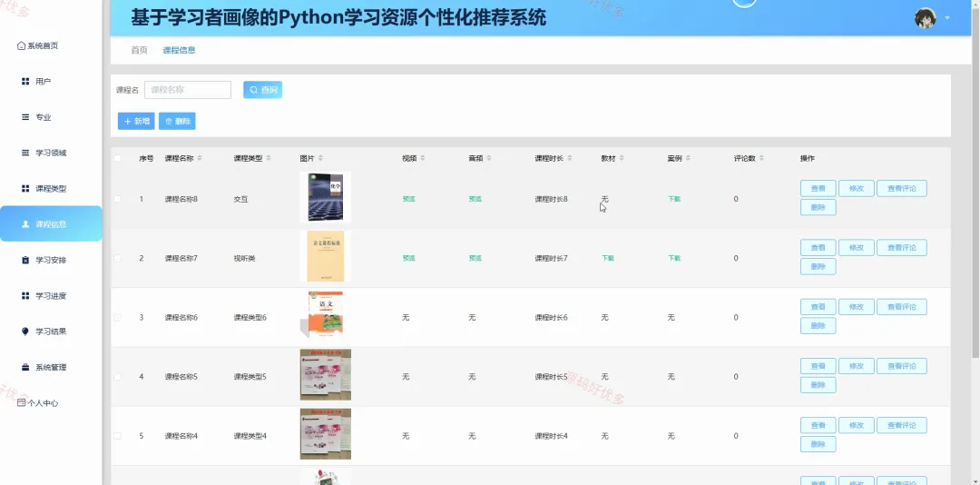Select the 专业 list icon in sidebar
The height and width of the screenshot is (485, 980).
click(x=25, y=117)
